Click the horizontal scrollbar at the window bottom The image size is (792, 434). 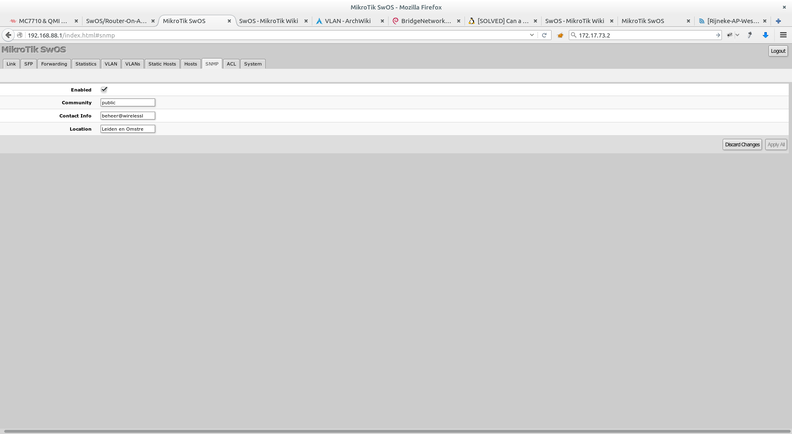[x=396, y=432]
